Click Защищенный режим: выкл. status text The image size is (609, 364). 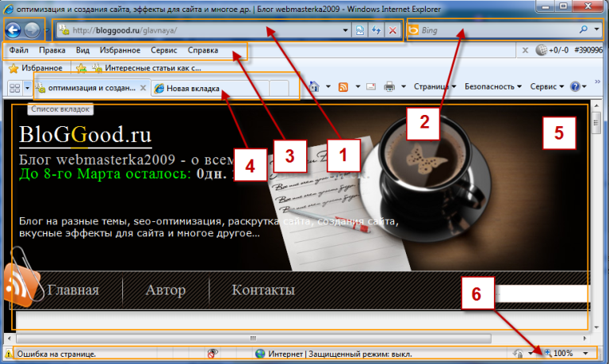click(x=361, y=354)
